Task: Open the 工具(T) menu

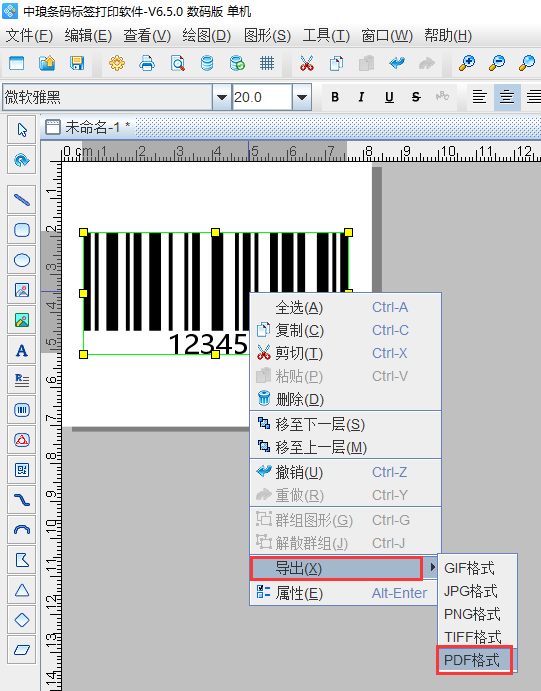Action: click(x=326, y=36)
